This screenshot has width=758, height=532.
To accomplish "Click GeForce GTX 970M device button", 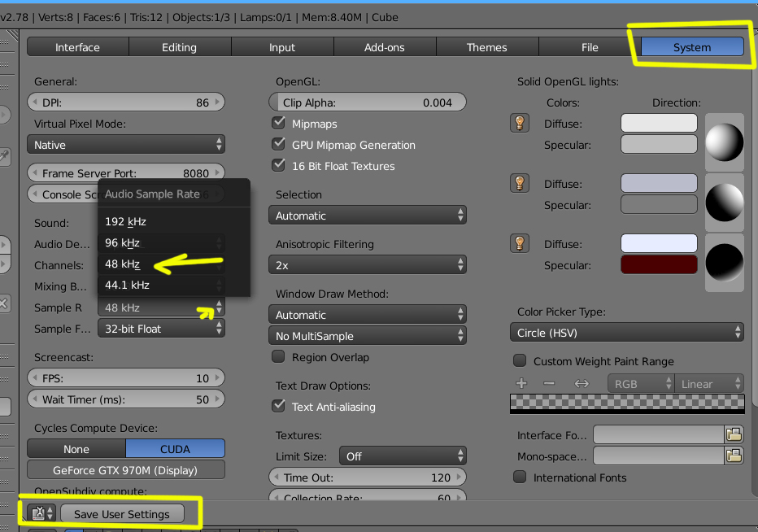I will (126, 469).
